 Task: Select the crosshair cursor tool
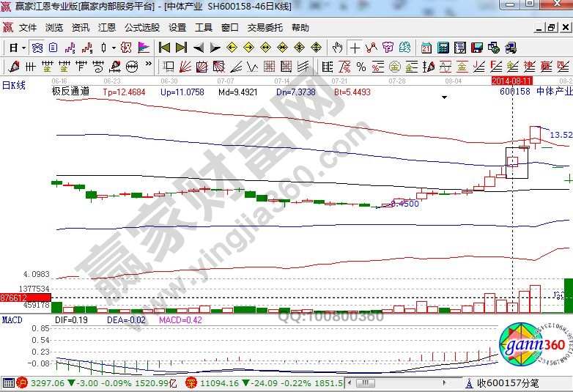click(x=355, y=48)
